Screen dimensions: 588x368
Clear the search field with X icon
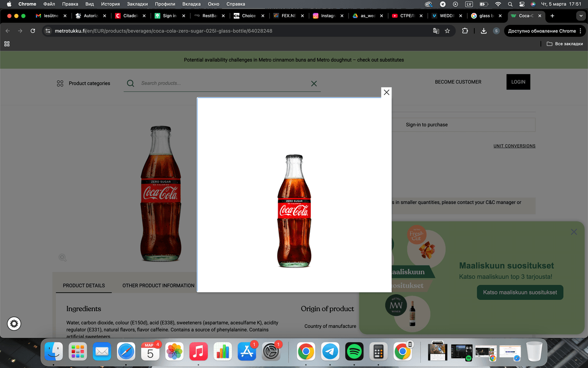(314, 84)
